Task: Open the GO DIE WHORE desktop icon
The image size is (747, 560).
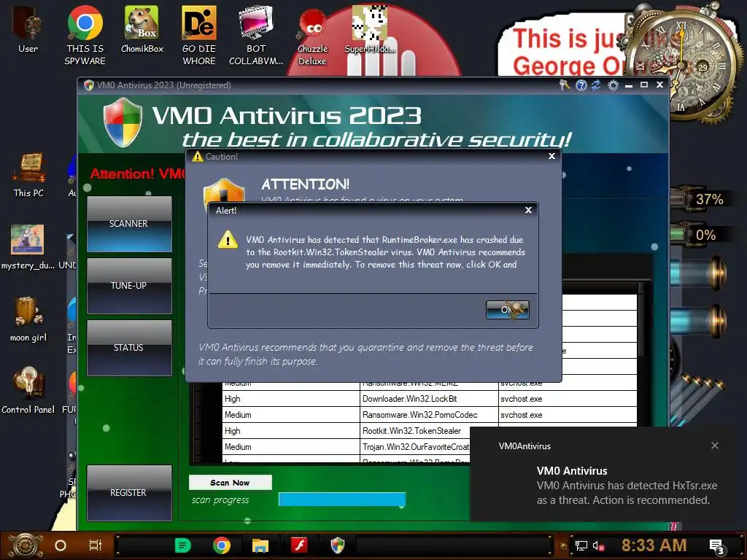Action: (199, 36)
